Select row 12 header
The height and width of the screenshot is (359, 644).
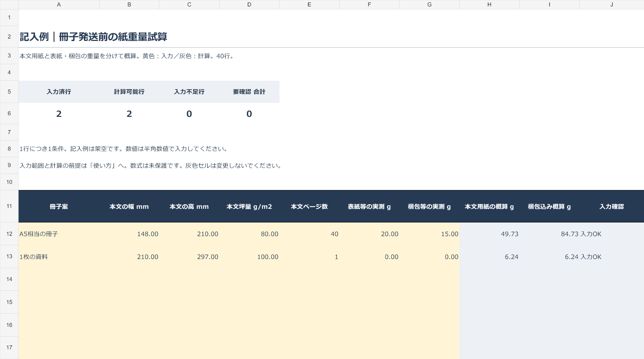pyautogui.click(x=9, y=234)
